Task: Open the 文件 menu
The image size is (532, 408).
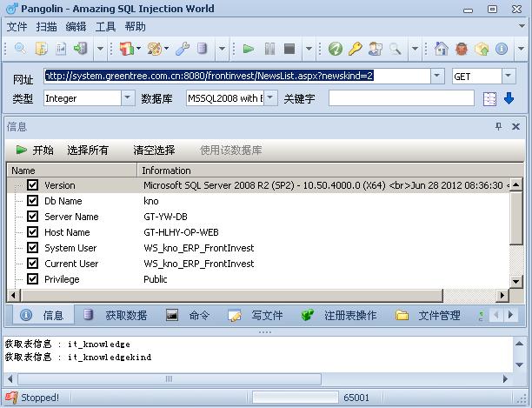Action: coord(17,26)
